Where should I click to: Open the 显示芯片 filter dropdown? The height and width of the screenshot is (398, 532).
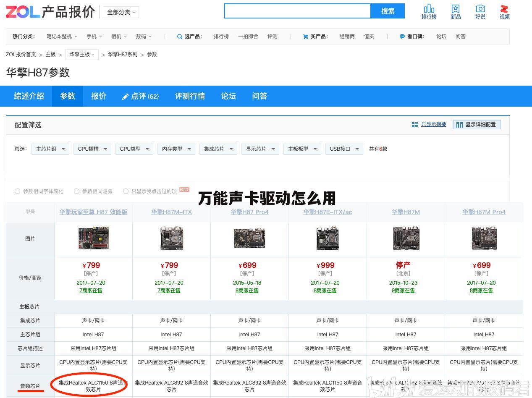[260, 149]
